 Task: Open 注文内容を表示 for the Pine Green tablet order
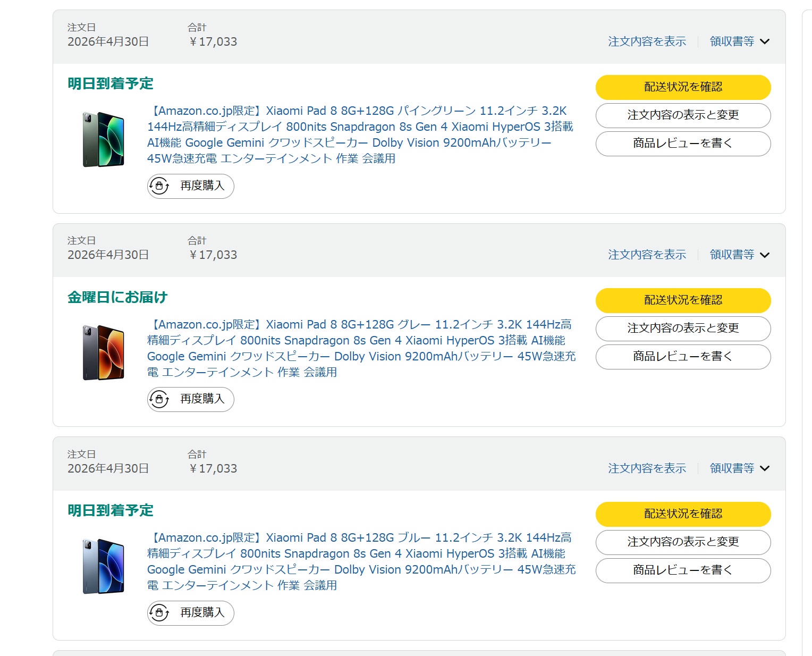(647, 41)
